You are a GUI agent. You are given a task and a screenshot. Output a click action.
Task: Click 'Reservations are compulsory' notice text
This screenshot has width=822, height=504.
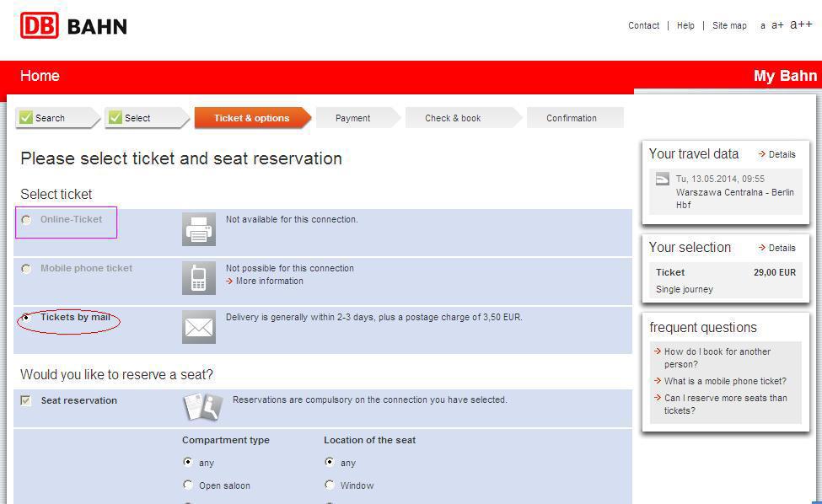(x=370, y=399)
